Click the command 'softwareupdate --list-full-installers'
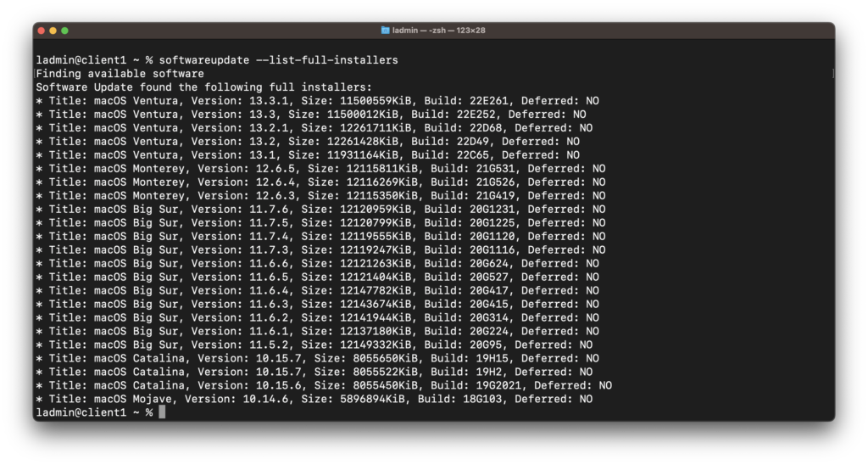868x465 pixels. coord(278,60)
